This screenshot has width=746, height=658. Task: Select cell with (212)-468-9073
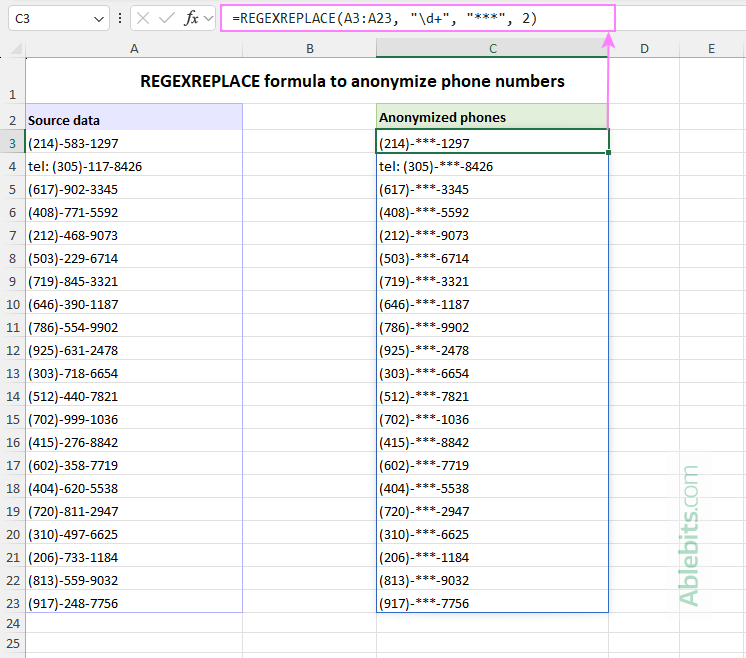(x=134, y=233)
